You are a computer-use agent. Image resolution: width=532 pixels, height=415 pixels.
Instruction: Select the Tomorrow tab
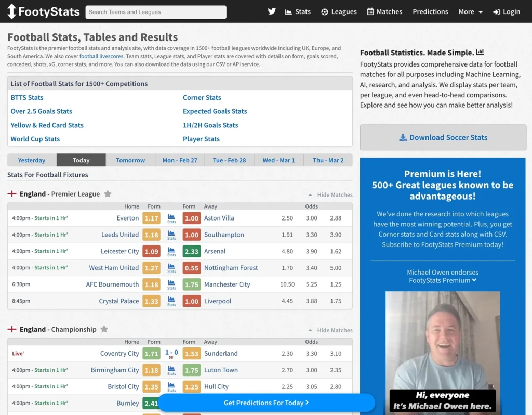click(130, 160)
